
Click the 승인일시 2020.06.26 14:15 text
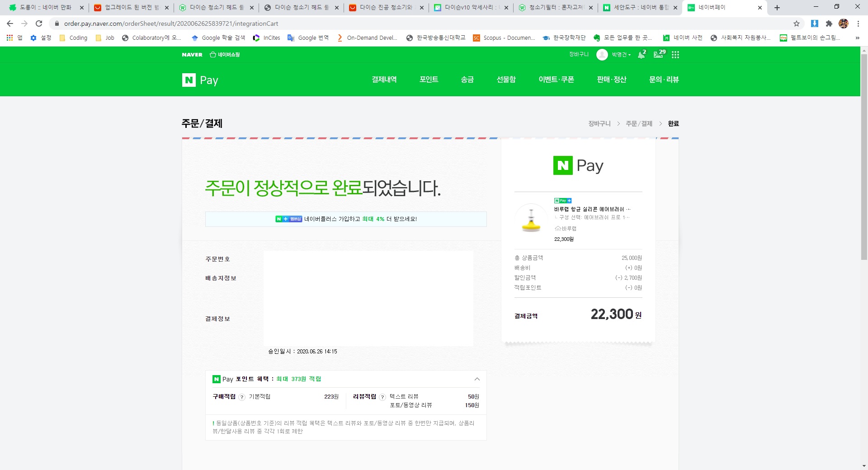point(302,352)
